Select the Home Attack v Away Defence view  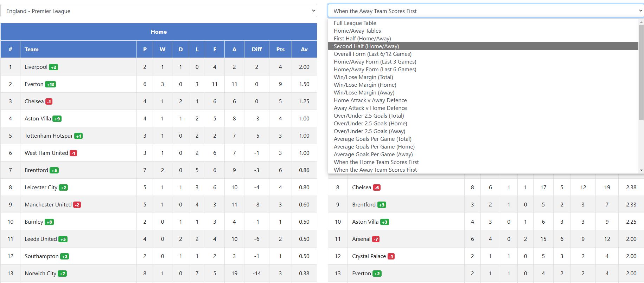(370, 100)
